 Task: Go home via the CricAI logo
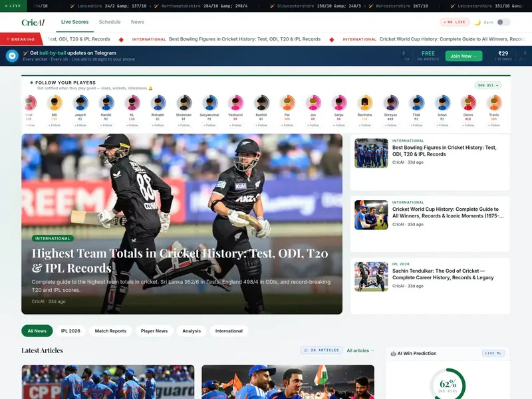[33, 23]
